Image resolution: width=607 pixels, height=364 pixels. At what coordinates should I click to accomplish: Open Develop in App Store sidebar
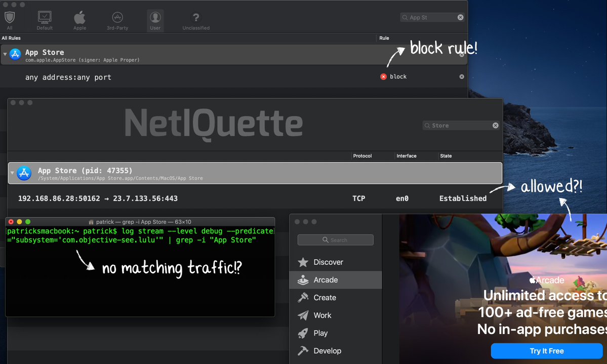pos(335,351)
